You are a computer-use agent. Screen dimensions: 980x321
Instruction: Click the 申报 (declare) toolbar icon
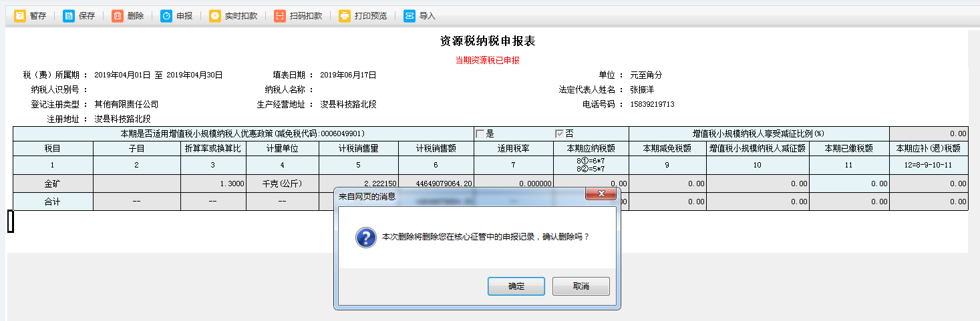point(166,16)
